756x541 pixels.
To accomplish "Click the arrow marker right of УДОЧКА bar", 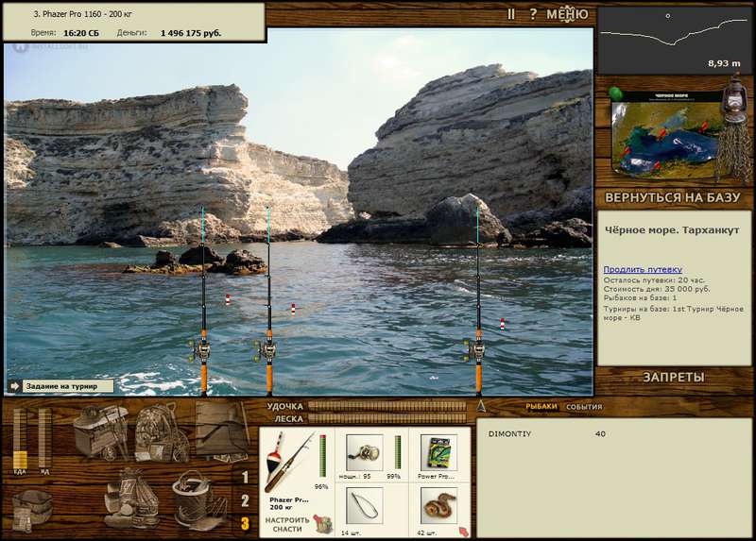I will (x=481, y=406).
